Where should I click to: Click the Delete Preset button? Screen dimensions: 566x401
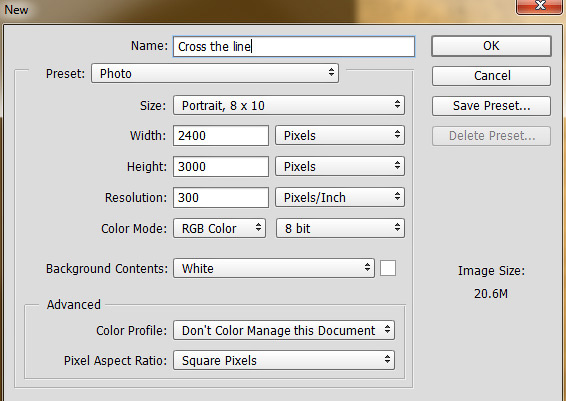(x=491, y=136)
